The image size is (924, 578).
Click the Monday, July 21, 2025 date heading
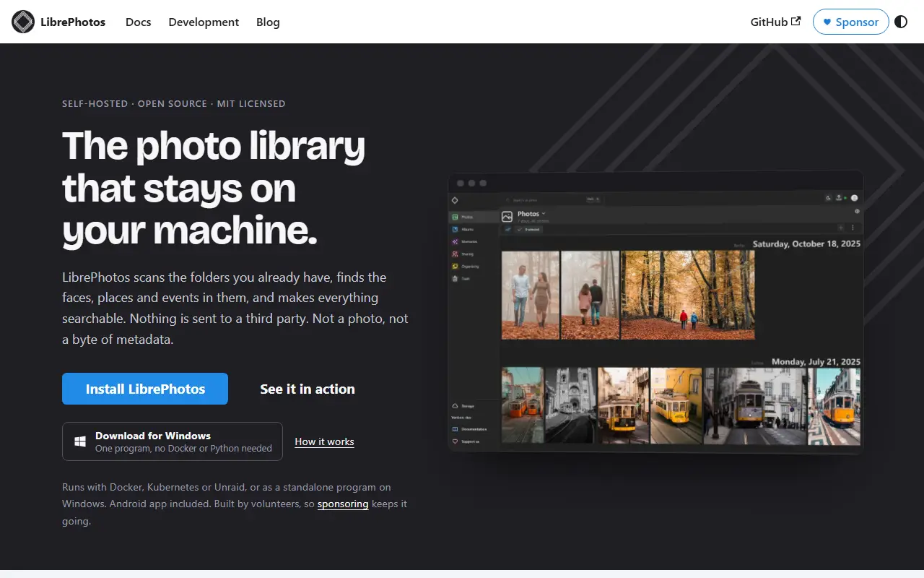tap(816, 362)
